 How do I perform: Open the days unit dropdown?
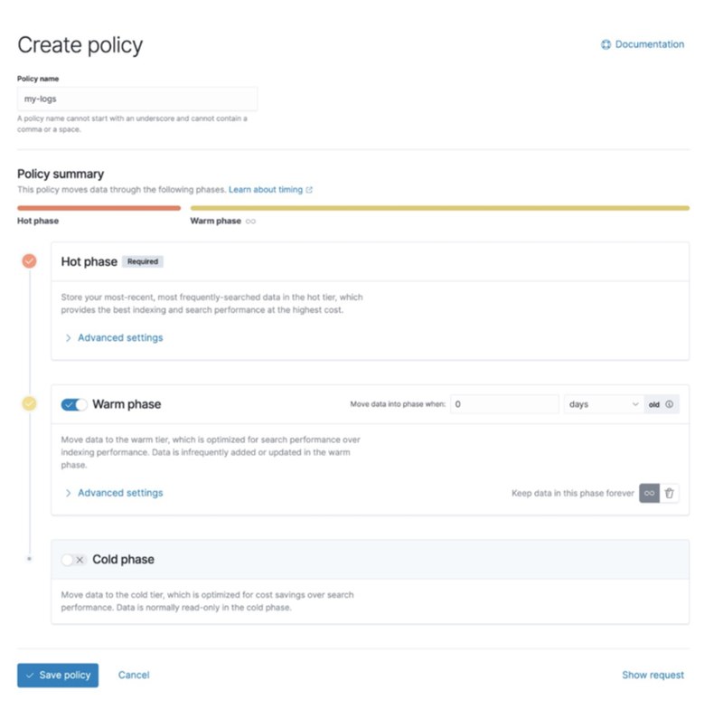pos(604,404)
